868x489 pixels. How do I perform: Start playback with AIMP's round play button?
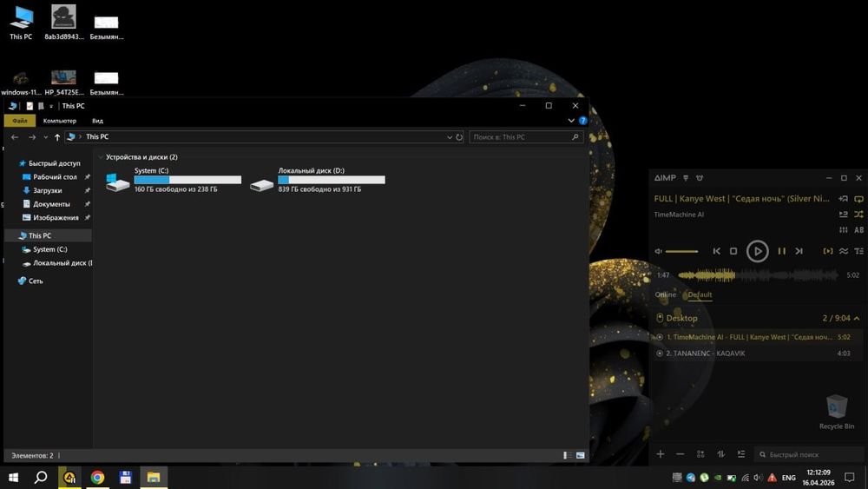(x=757, y=251)
